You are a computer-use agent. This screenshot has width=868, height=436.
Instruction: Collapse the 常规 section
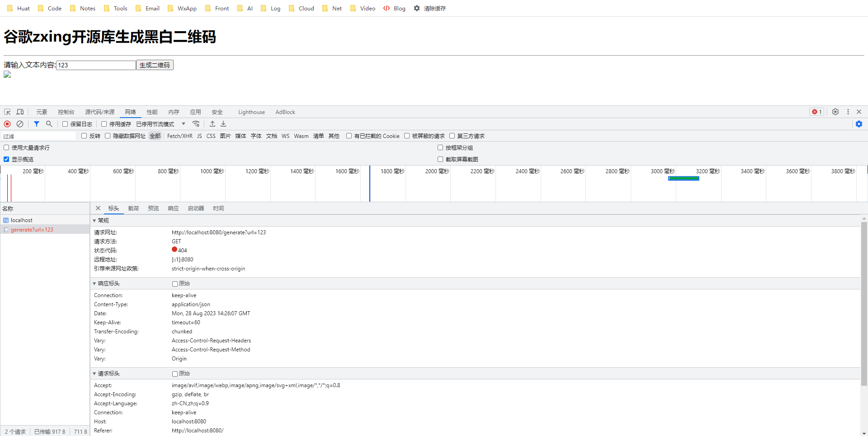94,221
